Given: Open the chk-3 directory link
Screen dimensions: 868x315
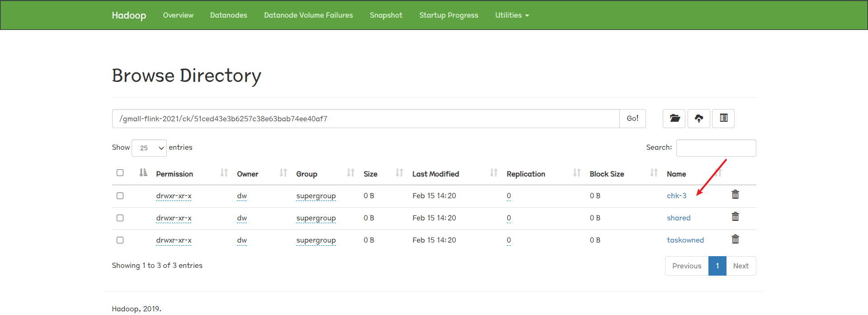Looking at the screenshot, I should point(676,196).
